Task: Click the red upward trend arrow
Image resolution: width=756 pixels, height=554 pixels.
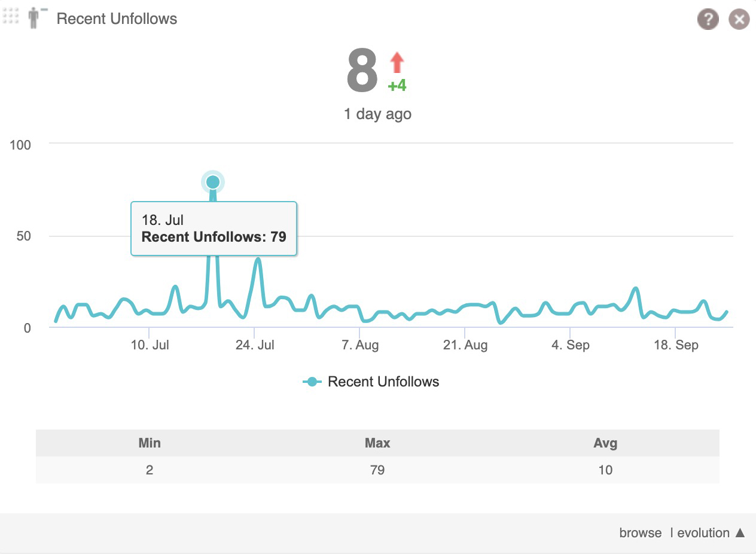Action: coord(397,63)
